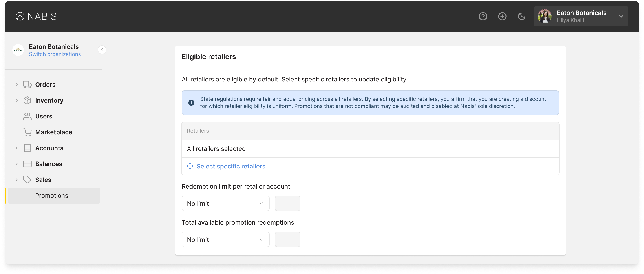Click the Orders truck icon in sidebar
Screen dimensions: 644x274
coord(27,84)
